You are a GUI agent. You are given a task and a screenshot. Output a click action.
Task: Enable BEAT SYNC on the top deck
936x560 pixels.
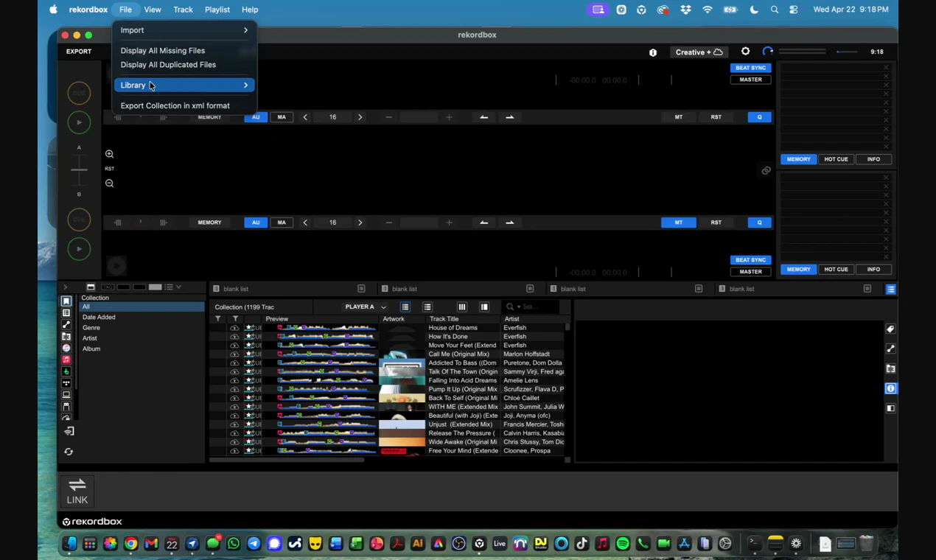[x=750, y=67]
